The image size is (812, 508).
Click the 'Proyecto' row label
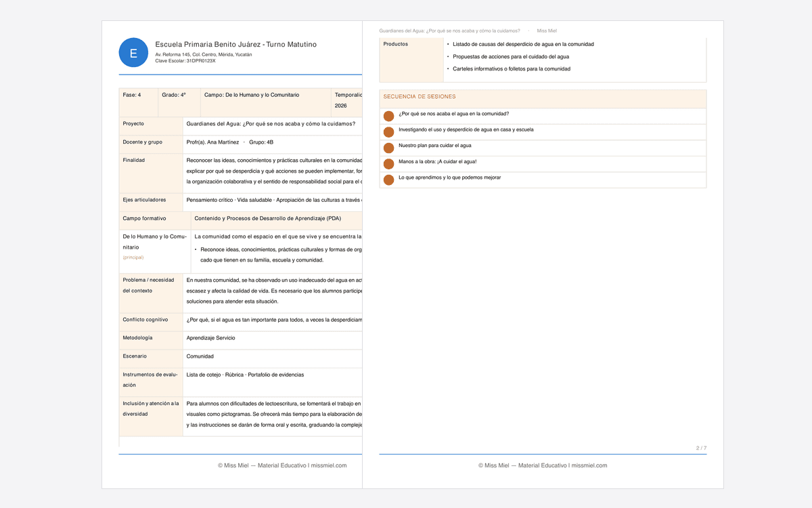[133, 124]
